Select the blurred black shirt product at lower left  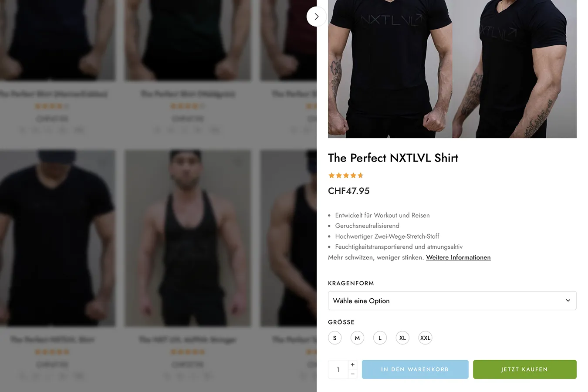[57, 238]
